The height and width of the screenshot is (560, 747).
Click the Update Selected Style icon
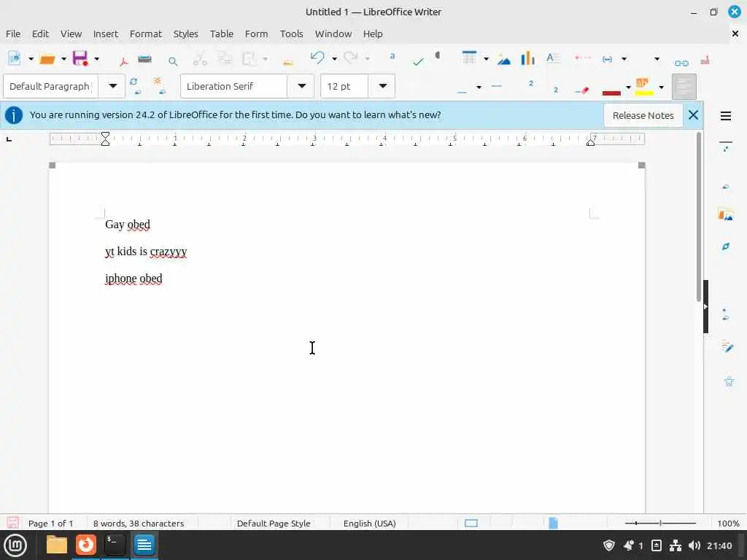tap(135, 86)
